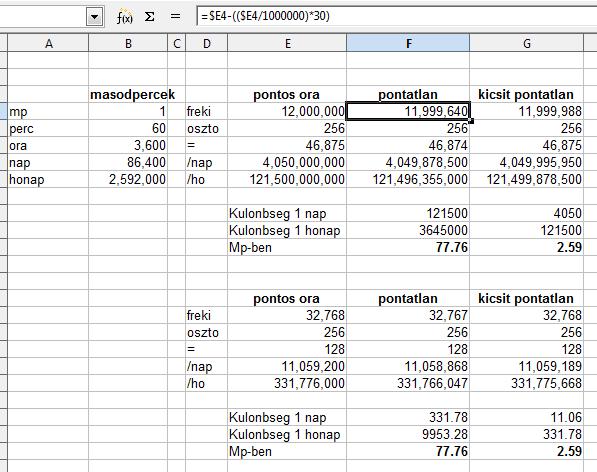Select the cell containing 11,059,189
This screenshot has width=597, height=472.
coord(527,366)
